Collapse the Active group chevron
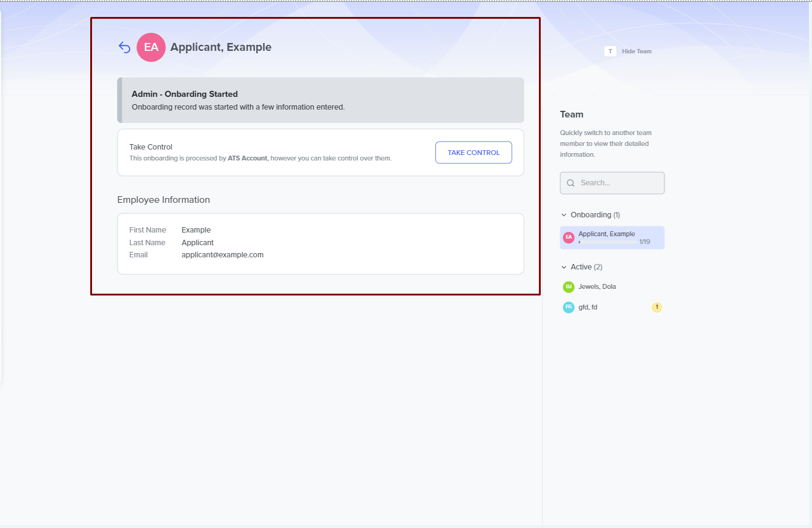Image resolution: width=812 pixels, height=528 pixels. [564, 267]
